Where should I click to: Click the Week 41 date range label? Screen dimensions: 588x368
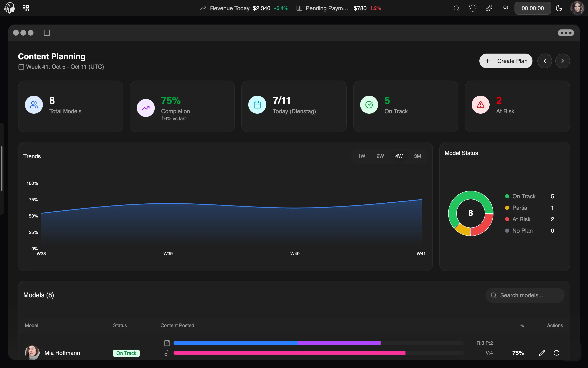[x=65, y=67]
